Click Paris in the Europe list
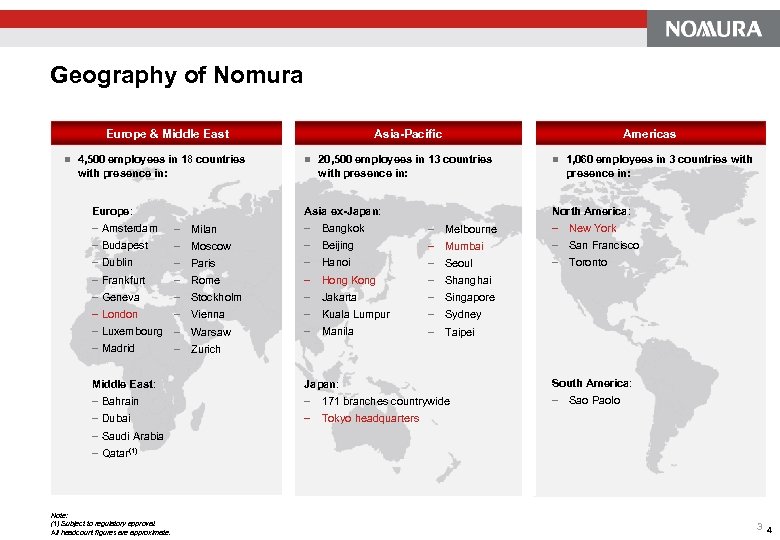Image resolution: width=780 pixels, height=540 pixels. tap(203, 263)
